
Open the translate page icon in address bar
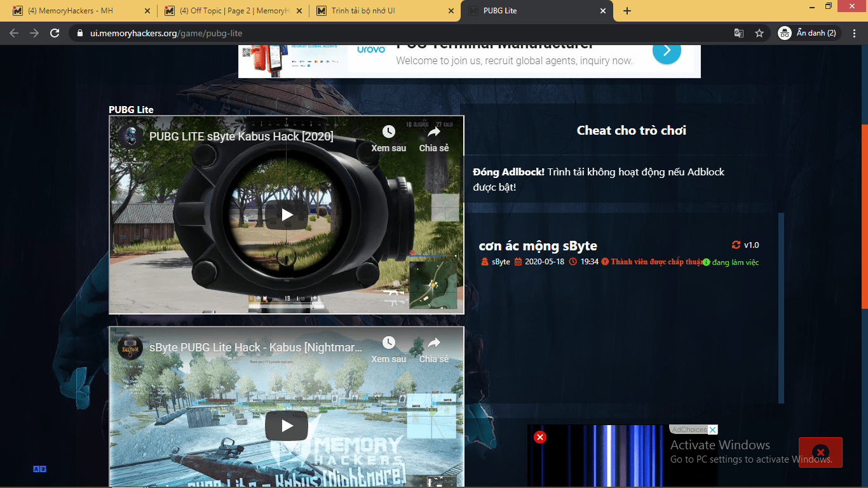click(x=739, y=33)
